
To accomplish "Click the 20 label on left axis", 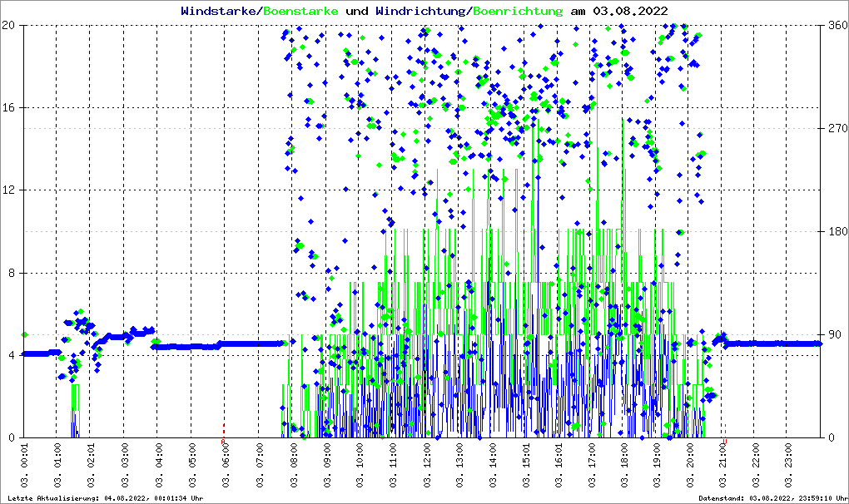I will [10, 25].
